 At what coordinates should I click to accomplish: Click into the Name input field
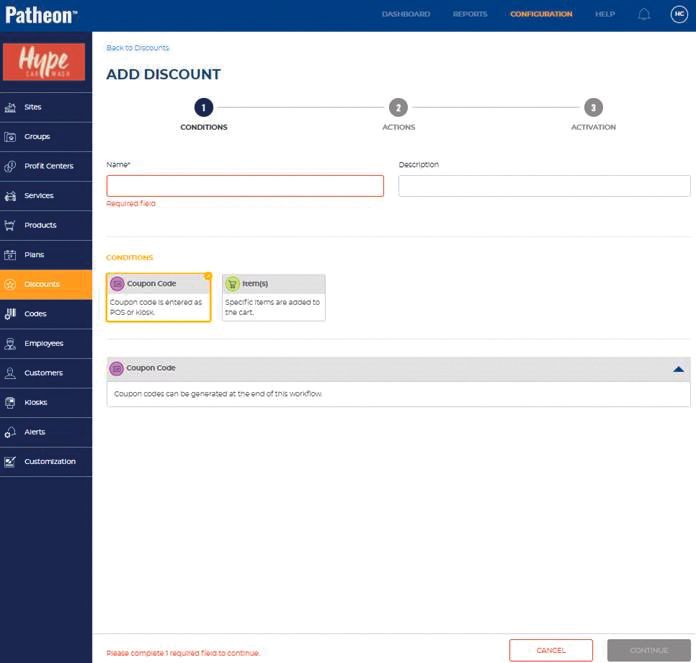[x=245, y=186]
